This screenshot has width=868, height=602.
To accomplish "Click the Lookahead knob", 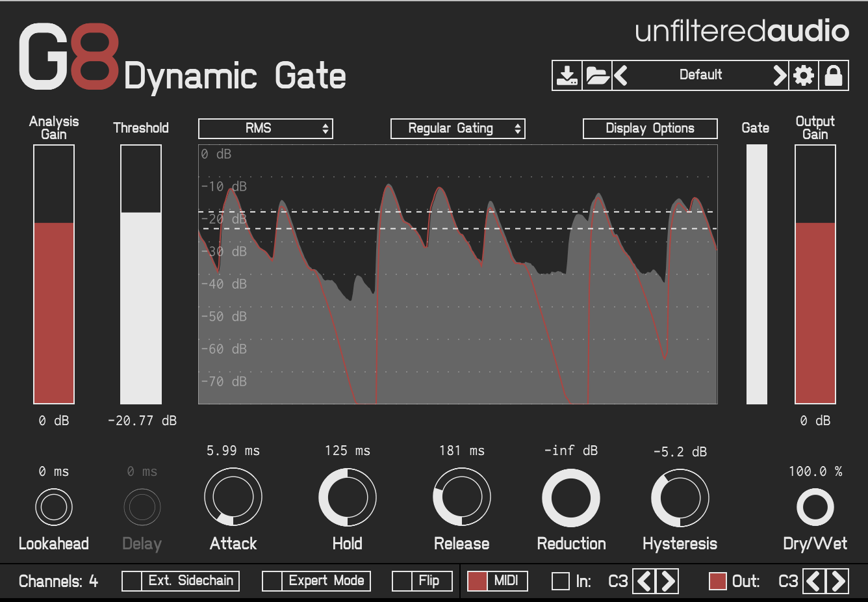I will 54,507.
